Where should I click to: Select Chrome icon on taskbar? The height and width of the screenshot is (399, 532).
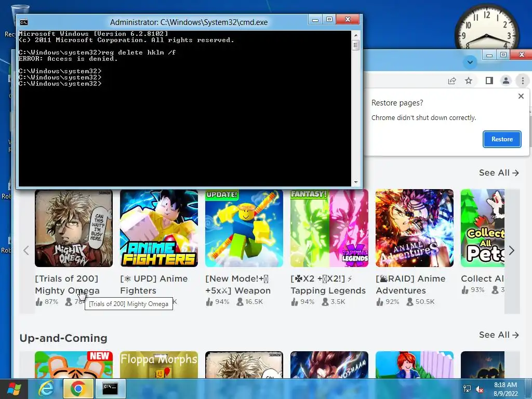coord(78,389)
